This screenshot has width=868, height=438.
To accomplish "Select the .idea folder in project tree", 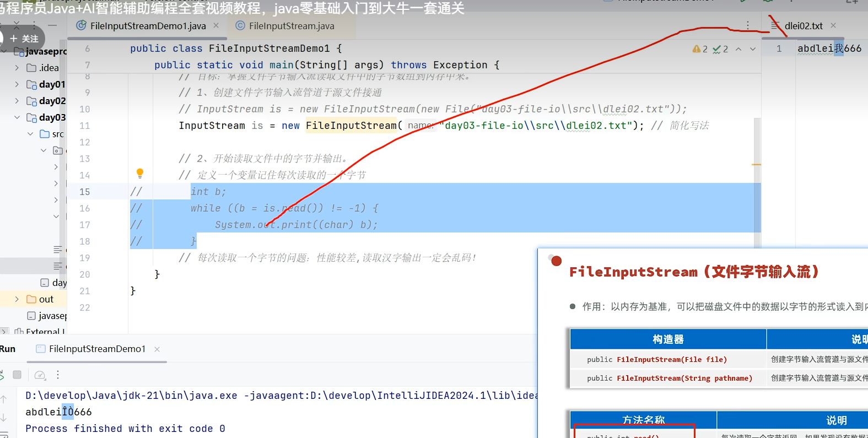I will 49,68.
